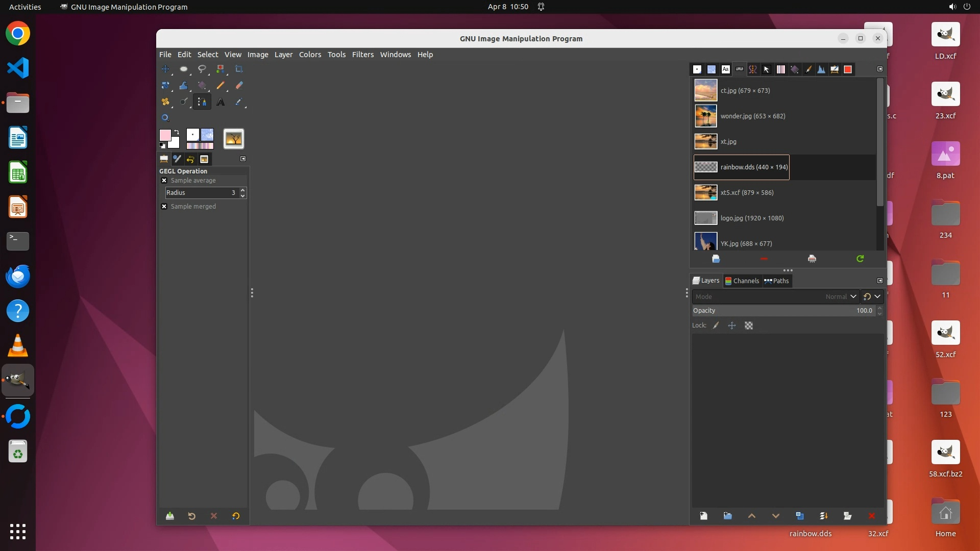Click the active image thumbnail in toolbox
This screenshot has width=980, height=551.
tap(234, 139)
